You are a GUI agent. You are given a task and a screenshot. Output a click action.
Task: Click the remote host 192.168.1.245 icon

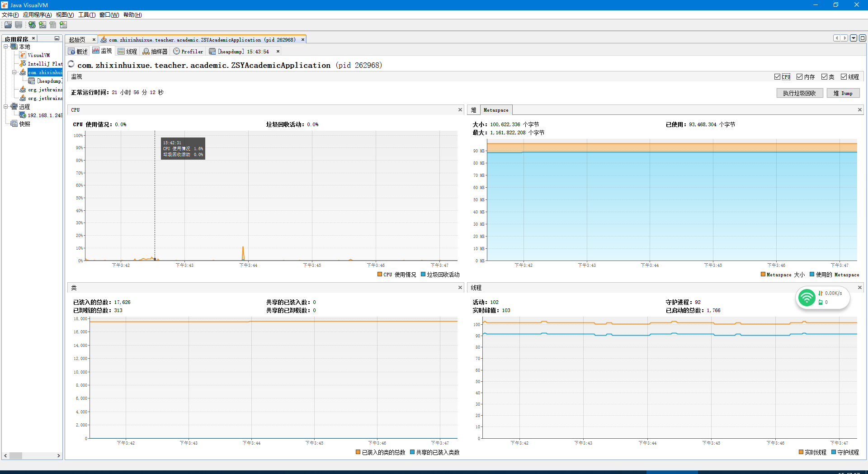(23, 115)
